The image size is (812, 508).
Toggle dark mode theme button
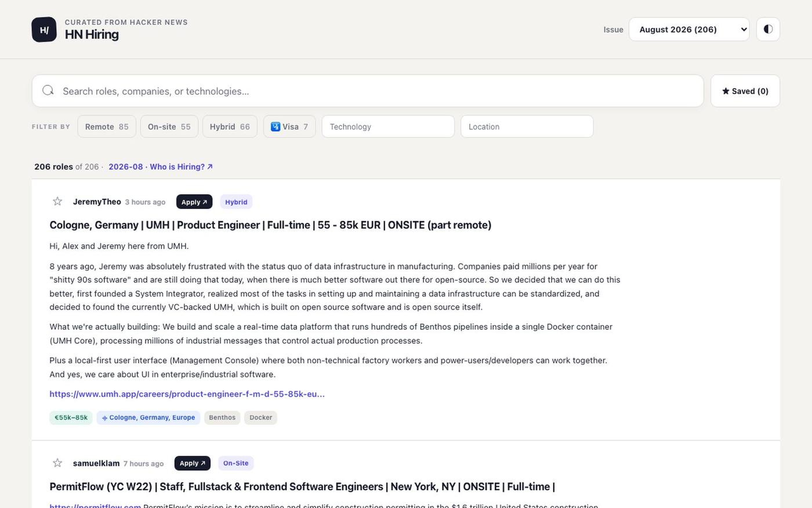pyautogui.click(x=768, y=29)
